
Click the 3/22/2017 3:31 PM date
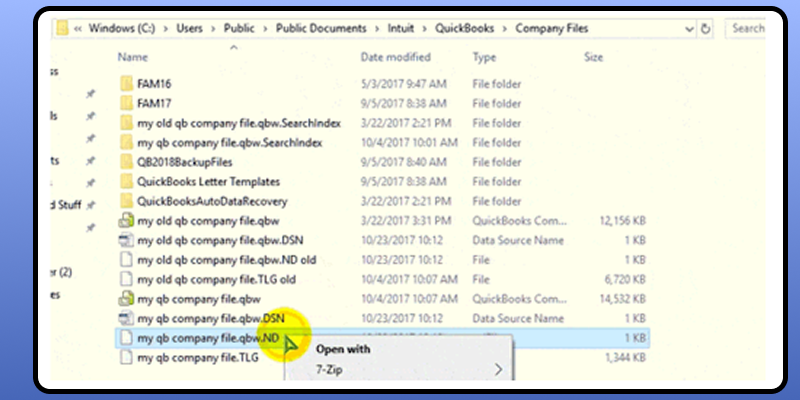coord(406,221)
